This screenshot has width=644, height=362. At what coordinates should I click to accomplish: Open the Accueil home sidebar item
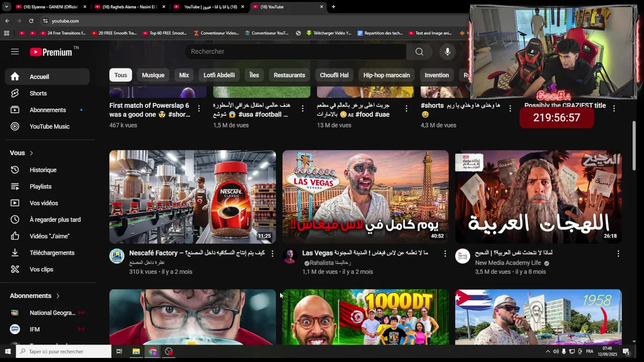[47, 77]
